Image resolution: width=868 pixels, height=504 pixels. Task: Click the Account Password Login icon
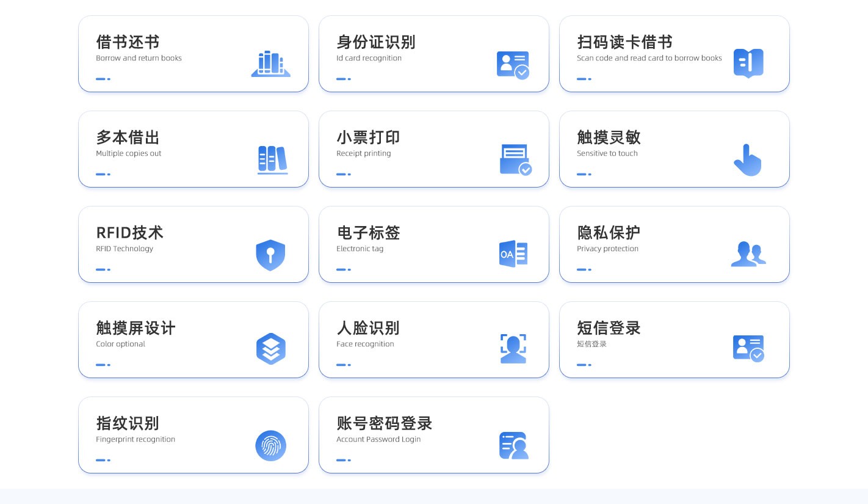click(513, 445)
